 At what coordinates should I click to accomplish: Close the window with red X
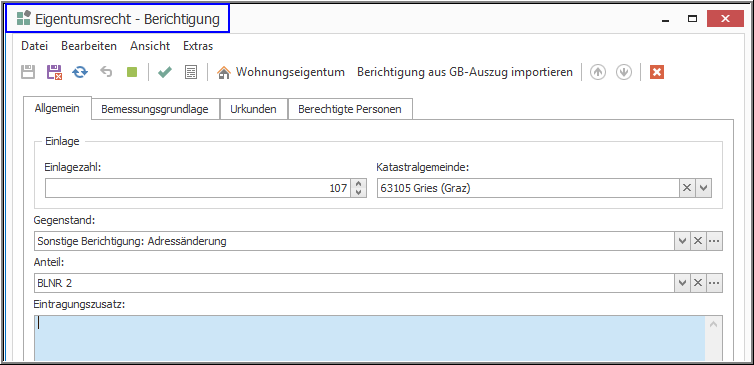(x=726, y=19)
